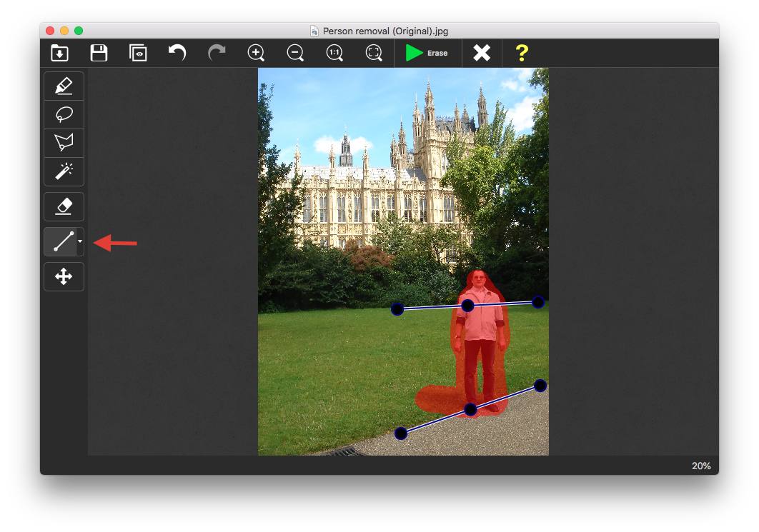Fit image to window with zoom icon

point(374,53)
